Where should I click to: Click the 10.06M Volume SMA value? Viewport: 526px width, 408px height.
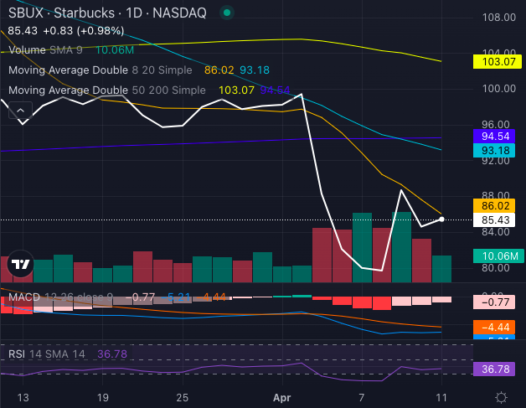coord(115,50)
